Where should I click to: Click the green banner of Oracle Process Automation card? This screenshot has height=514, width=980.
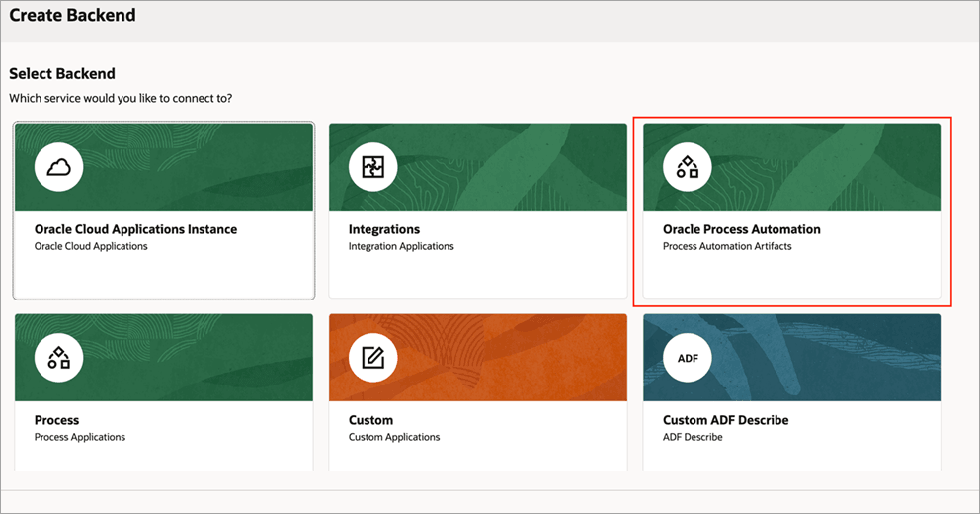[792, 167]
